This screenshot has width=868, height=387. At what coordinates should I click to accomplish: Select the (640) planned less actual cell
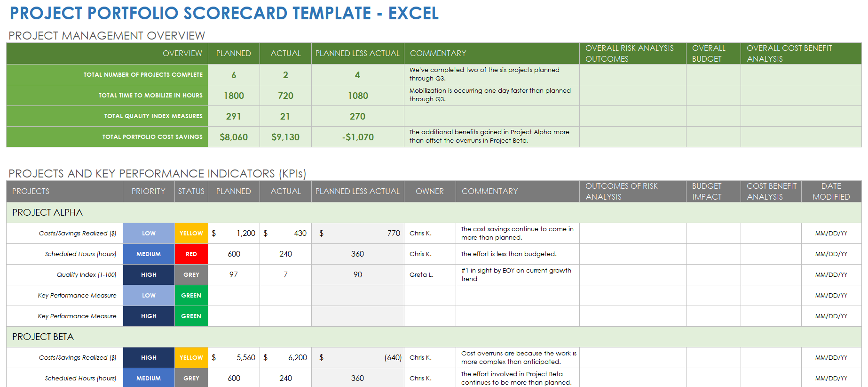(x=357, y=358)
